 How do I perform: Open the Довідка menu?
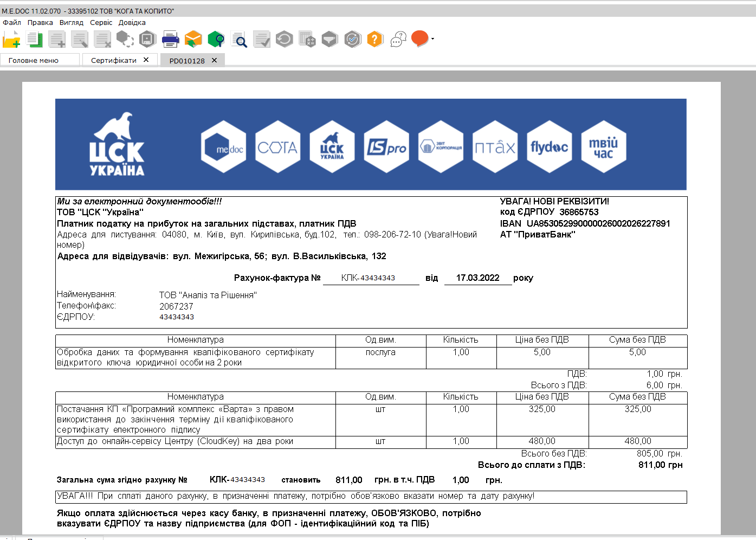click(132, 22)
